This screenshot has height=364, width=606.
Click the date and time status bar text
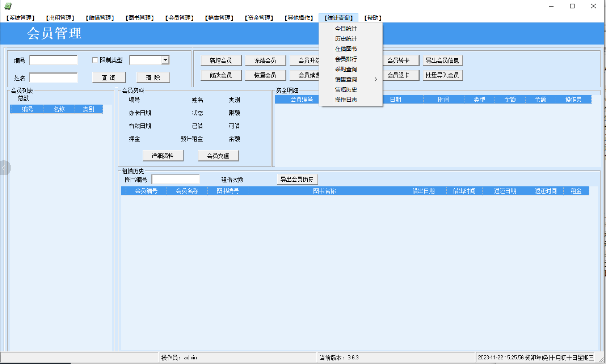tap(536, 358)
